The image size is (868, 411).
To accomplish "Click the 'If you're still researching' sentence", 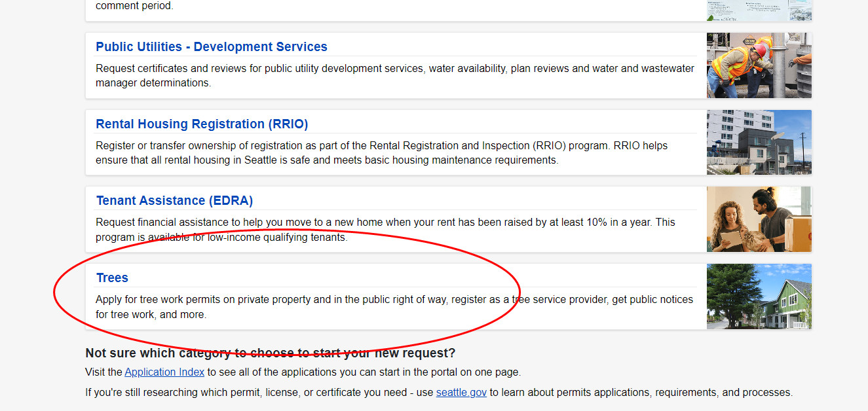I will (259, 393).
